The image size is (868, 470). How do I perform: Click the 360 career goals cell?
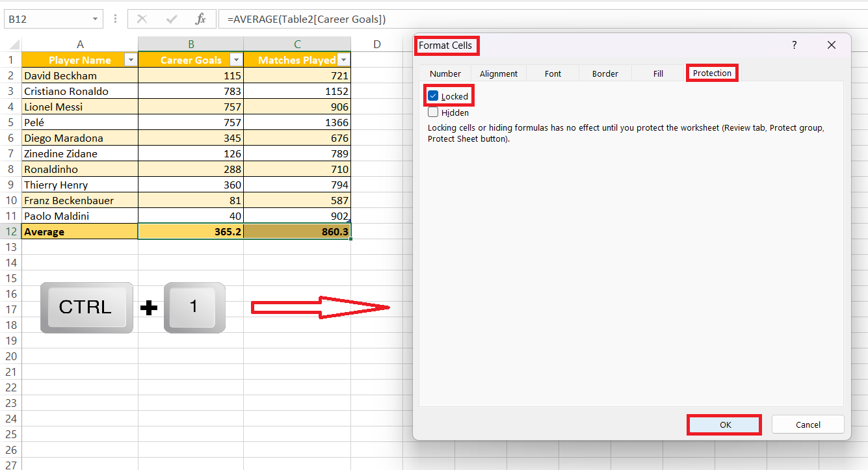click(x=191, y=185)
